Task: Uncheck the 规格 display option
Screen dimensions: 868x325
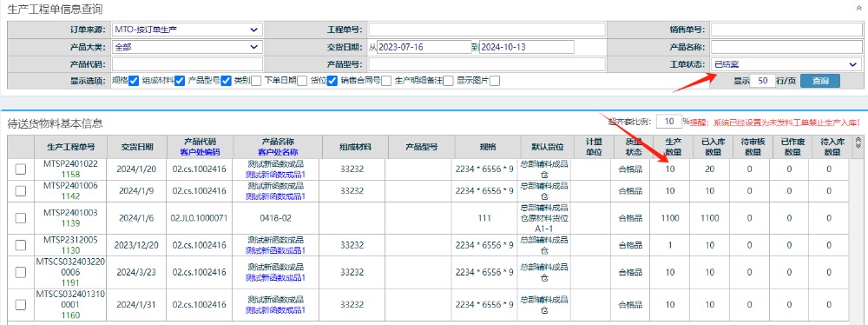Action: [134, 81]
